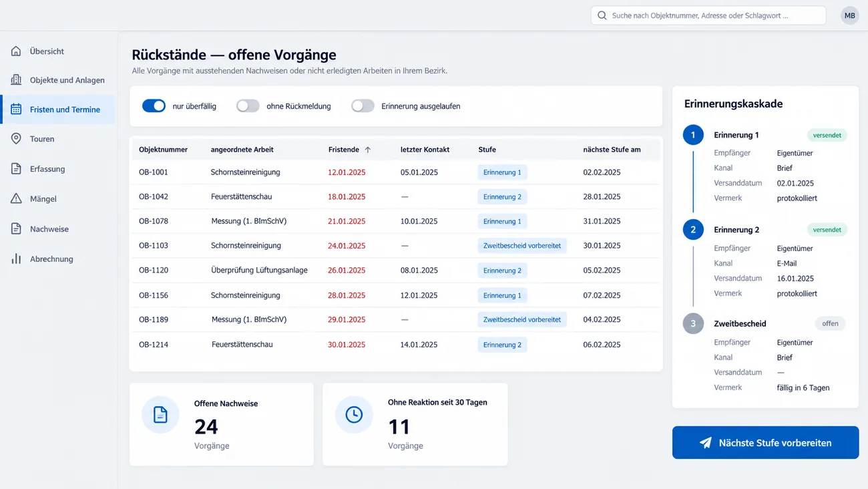Click the Erfassung document icon
Viewport: 868px width, 489px height.
click(x=16, y=169)
